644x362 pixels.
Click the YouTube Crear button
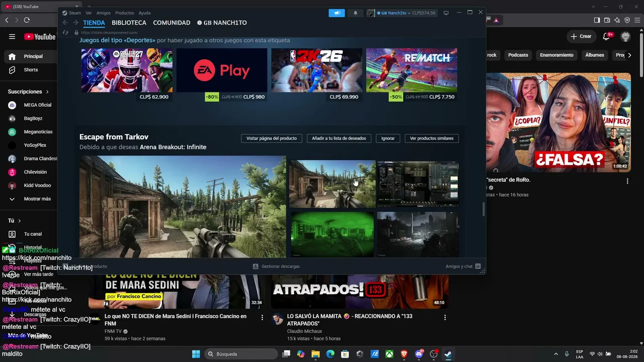point(581,36)
